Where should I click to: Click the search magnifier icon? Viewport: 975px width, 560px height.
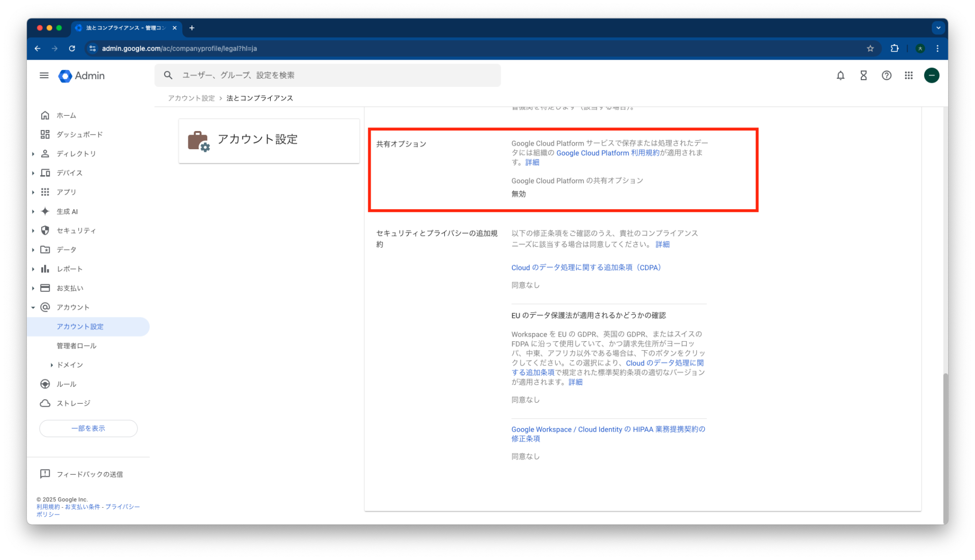point(168,75)
